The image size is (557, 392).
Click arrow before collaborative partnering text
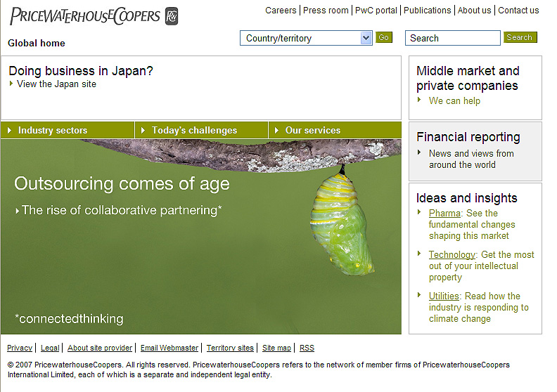click(x=17, y=211)
